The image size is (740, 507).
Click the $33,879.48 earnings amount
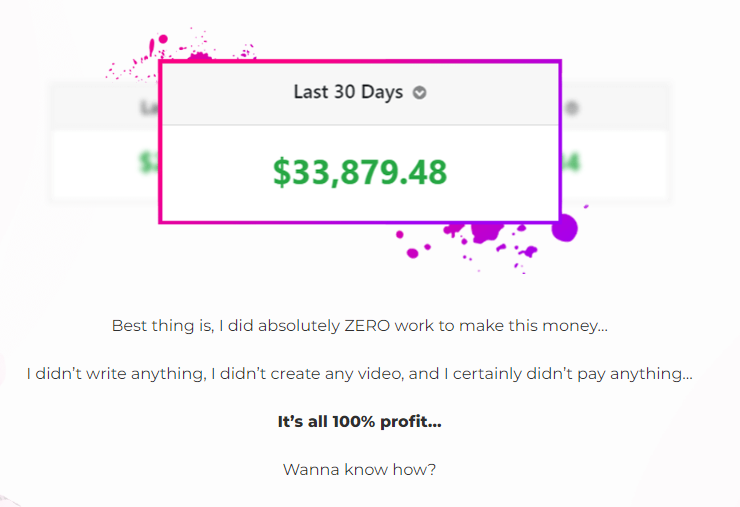(x=360, y=172)
